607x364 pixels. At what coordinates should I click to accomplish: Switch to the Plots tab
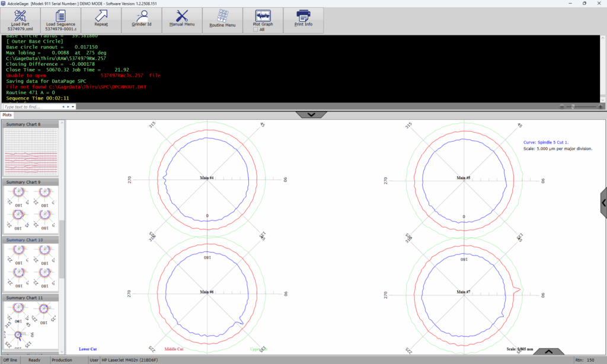7,114
